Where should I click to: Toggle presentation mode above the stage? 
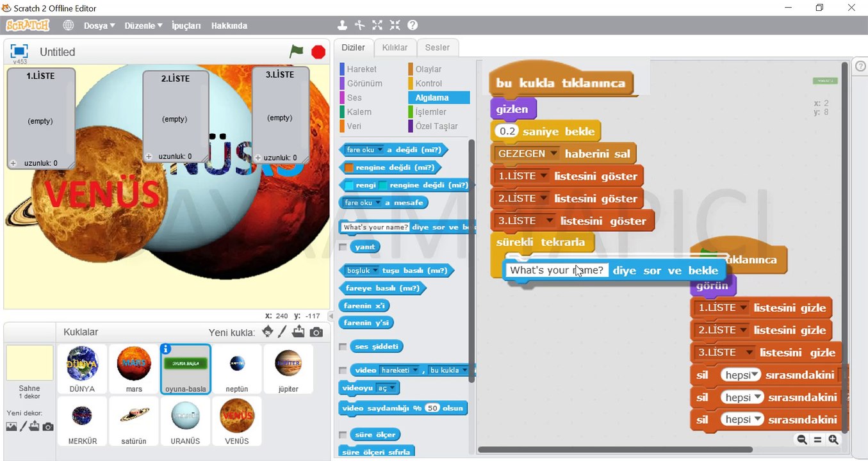[19, 51]
